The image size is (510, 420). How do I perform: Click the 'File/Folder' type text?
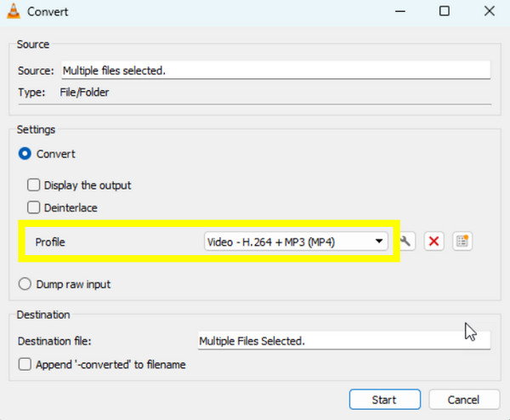coord(84,93)
